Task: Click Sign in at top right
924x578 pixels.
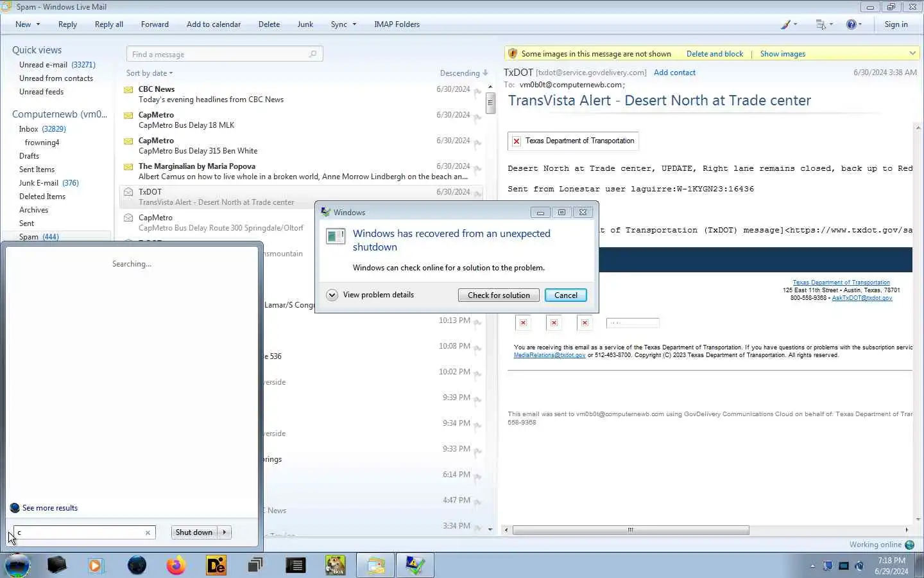Action: pyautogui.click(x=896, y=24)
